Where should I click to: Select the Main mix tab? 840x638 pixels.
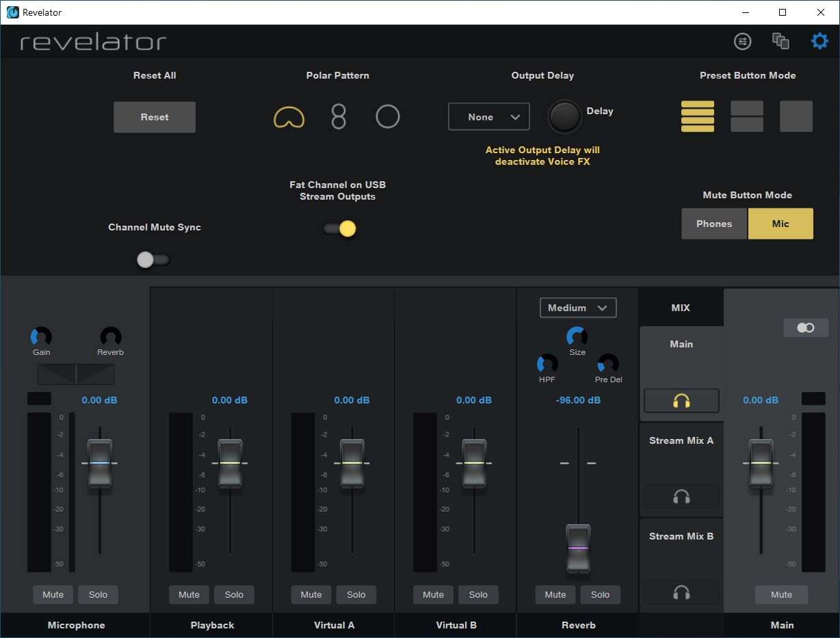click(x=681, y=373)
